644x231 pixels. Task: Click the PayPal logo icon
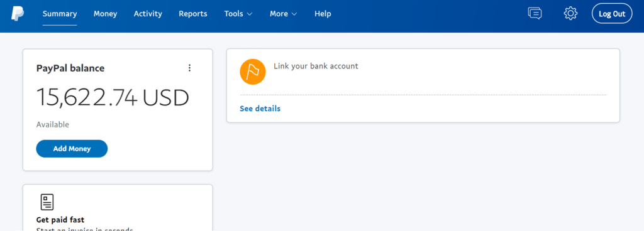(18, 14)
